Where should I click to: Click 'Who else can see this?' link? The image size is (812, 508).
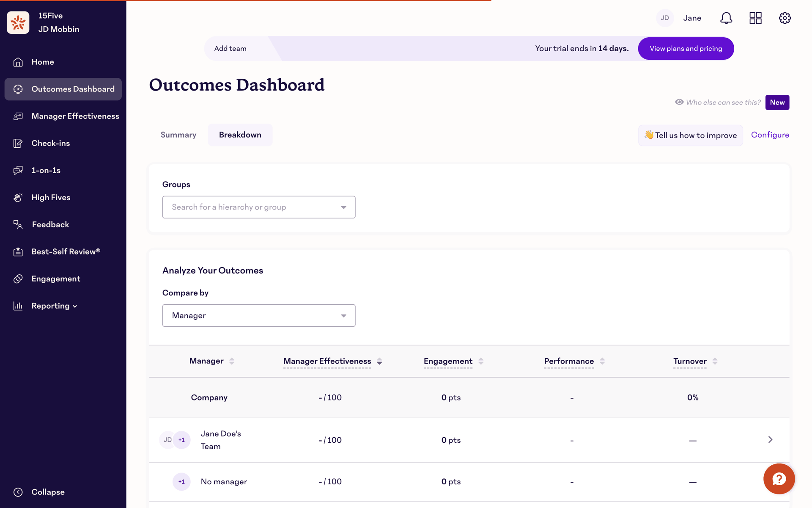tap(723, 102)
